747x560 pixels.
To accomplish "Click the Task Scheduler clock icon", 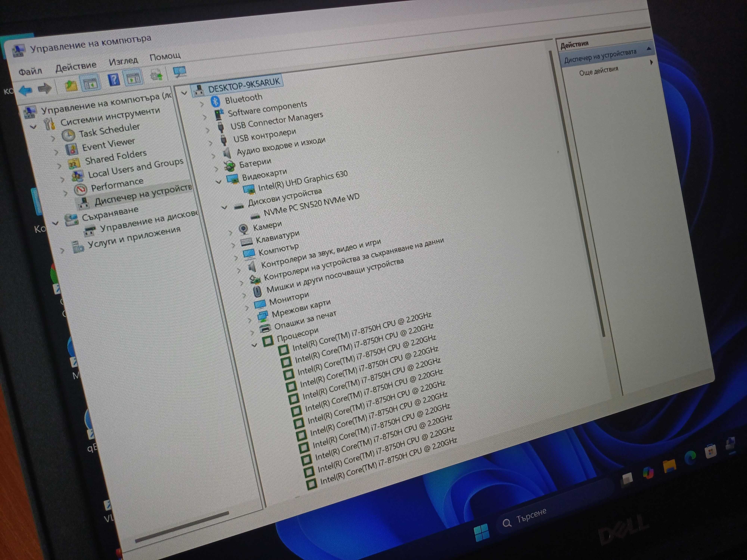I will click(69, 136).
